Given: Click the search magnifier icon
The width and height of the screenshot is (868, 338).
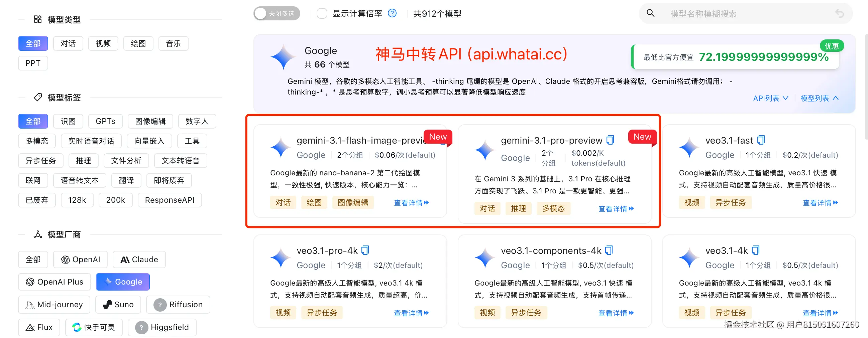Looking at the screenshot, I should [650, 13].
